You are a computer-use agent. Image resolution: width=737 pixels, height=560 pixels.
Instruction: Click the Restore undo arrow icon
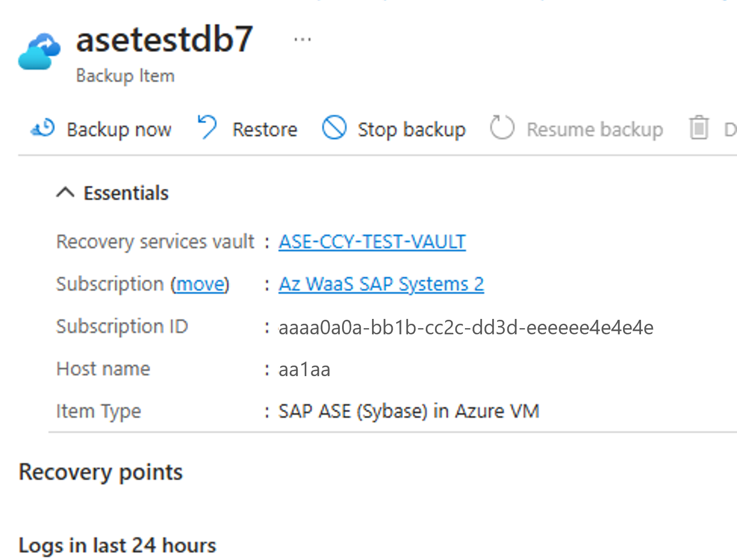[207, 127]
